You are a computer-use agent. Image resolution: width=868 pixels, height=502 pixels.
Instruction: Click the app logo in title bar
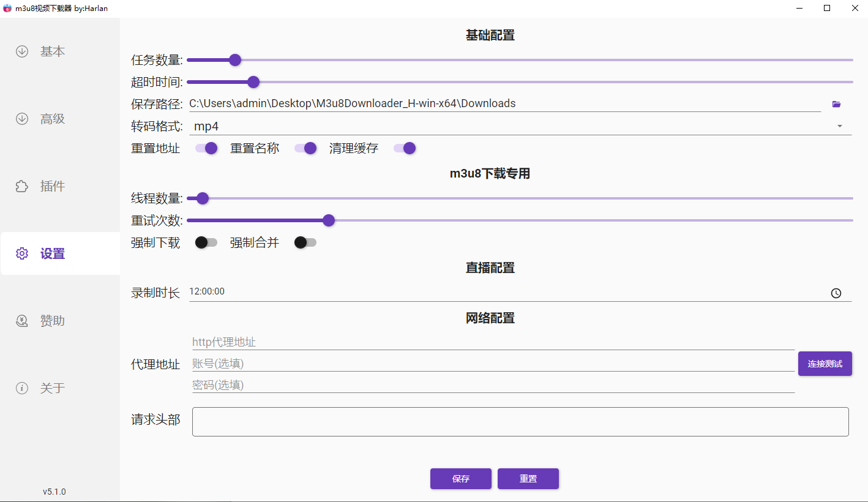(x=7, y=8)
